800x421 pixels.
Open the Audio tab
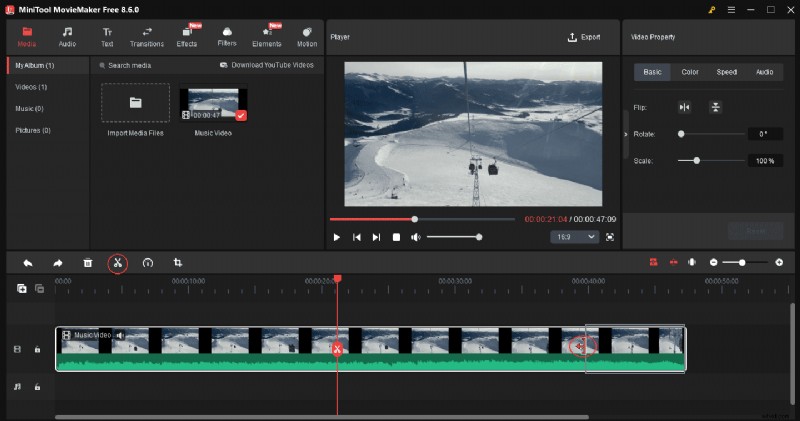67,37
